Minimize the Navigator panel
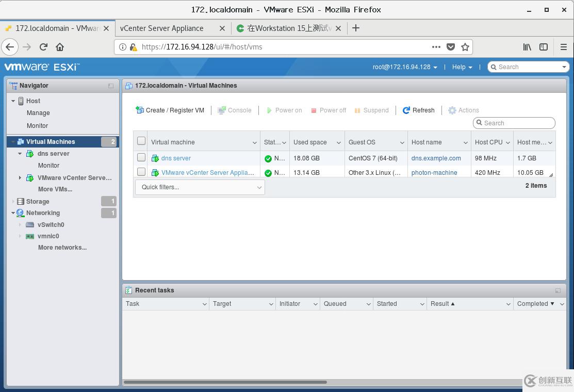 [x=110, y=86]
